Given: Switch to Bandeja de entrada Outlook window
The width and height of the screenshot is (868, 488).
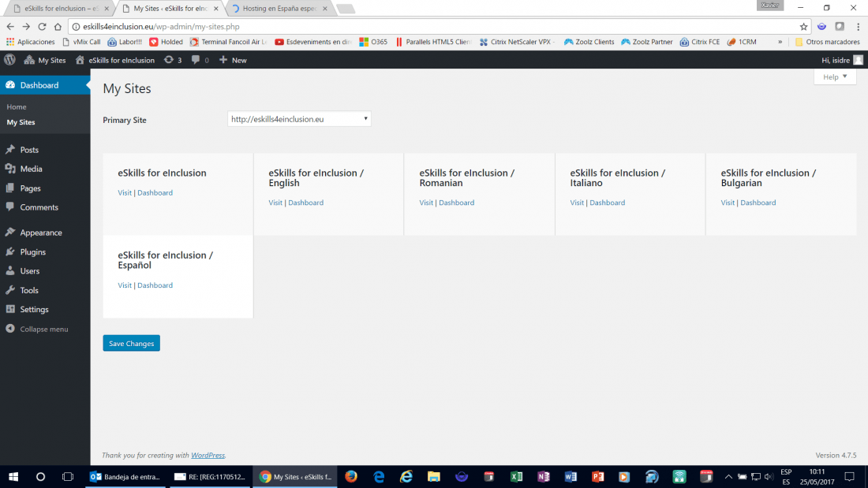Looking at the screenshot, I should (x=125, y=476).
